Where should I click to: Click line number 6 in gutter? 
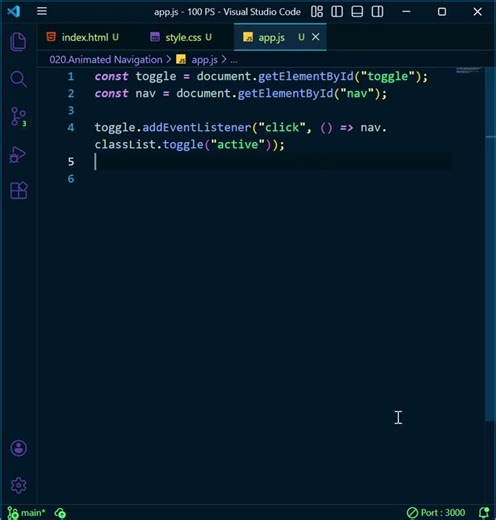(71, 179)
